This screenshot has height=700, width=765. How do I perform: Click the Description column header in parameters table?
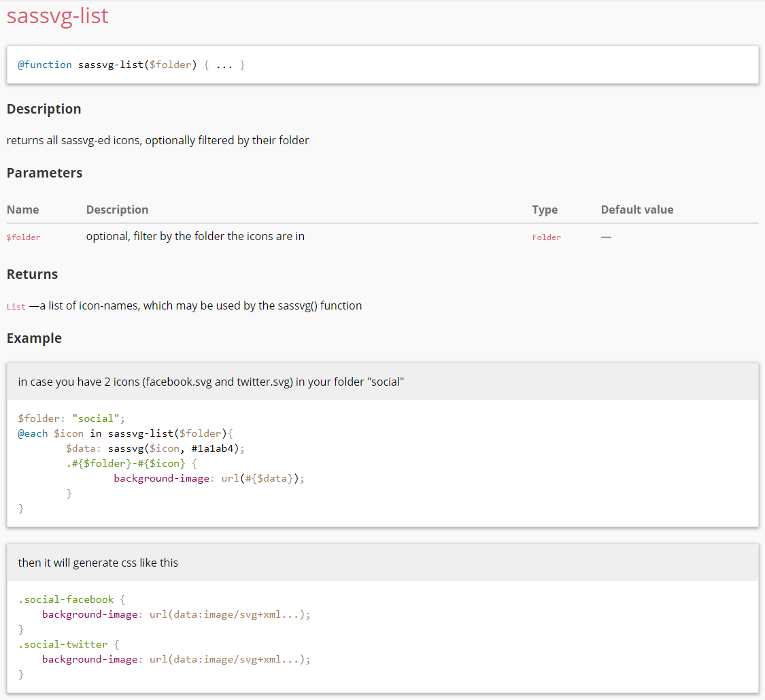click(117, 210)
